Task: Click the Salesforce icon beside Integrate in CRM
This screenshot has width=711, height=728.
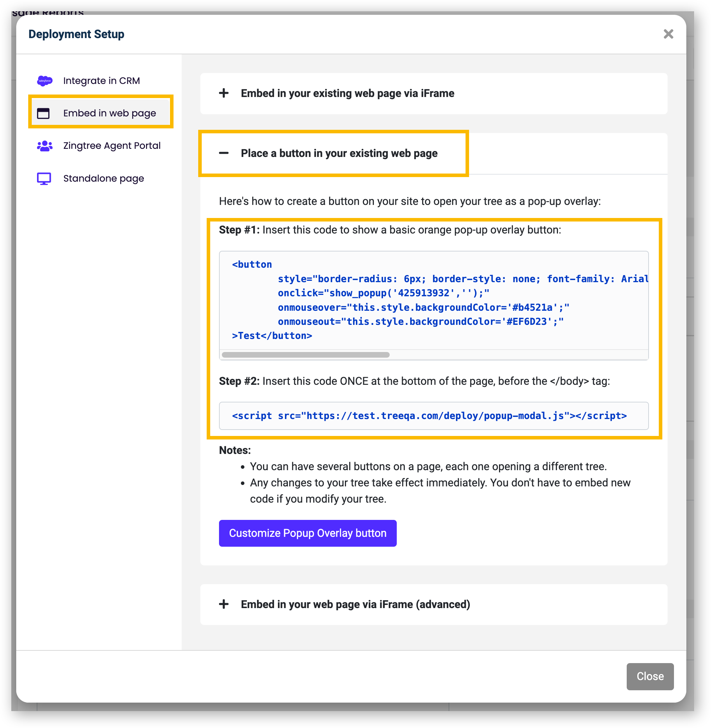Action: click(44, 80)
